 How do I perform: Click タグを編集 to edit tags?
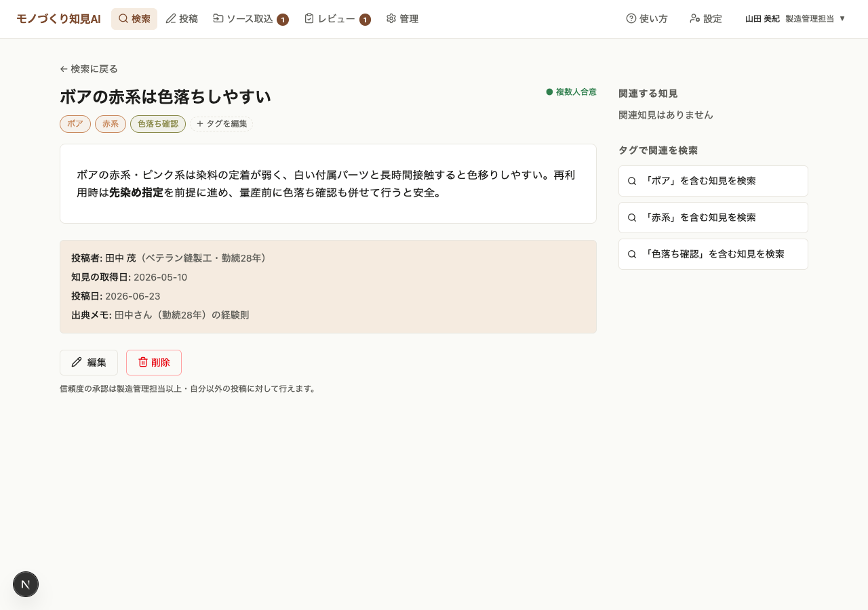[x=222, y=124]
